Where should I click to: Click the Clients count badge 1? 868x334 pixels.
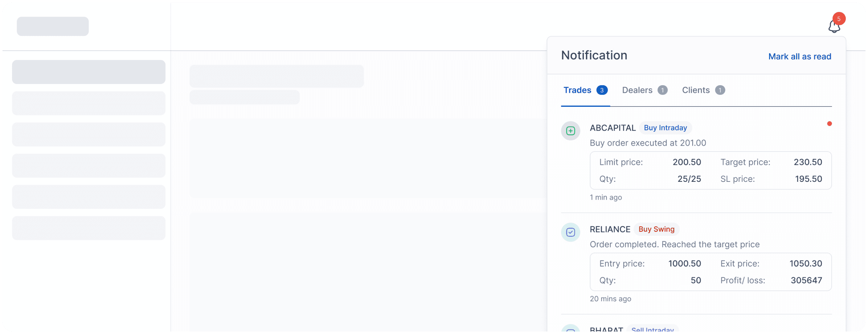720,90
